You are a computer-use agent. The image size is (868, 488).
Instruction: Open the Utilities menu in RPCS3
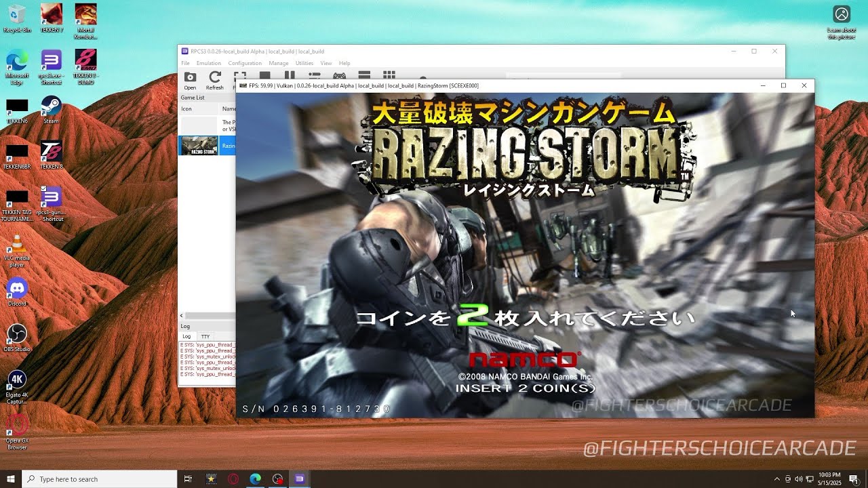(x=304, y=63)
